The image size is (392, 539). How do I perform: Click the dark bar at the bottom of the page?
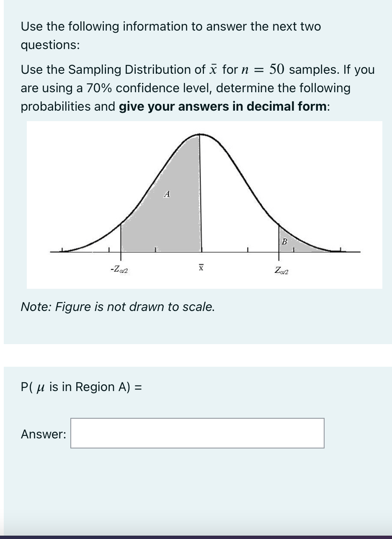pyautogui.click(x=196, y=536)
